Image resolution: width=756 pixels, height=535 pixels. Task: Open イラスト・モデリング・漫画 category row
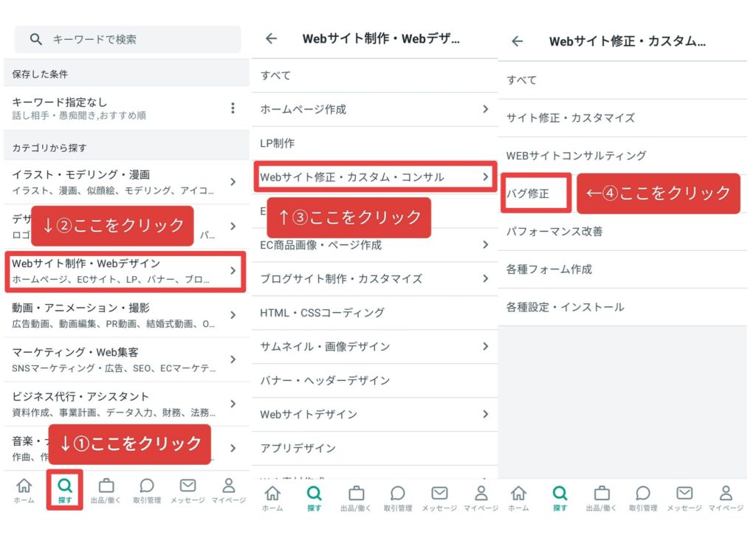pos(126,182)
